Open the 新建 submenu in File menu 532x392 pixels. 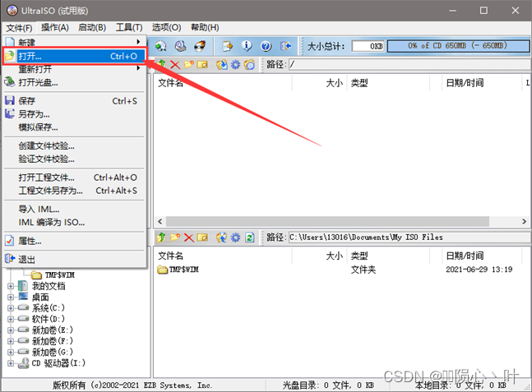[75, 42]
